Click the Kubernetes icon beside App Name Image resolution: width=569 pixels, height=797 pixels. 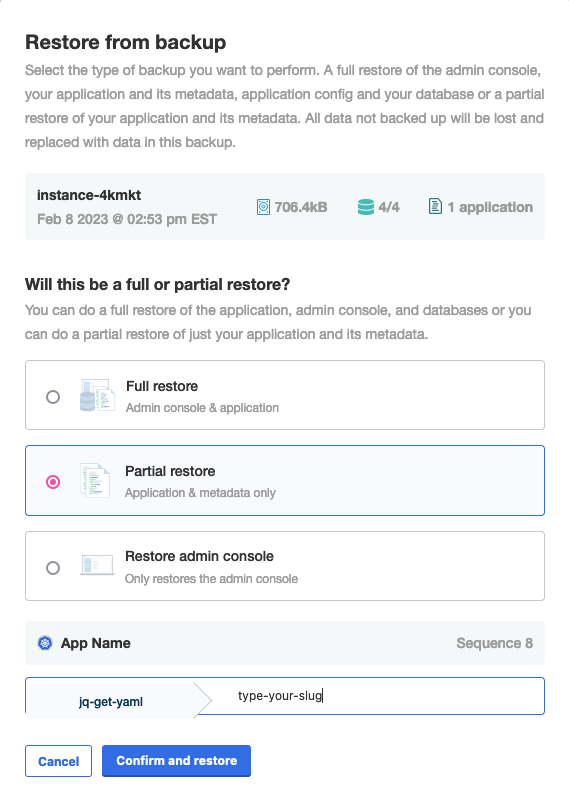[45, 643]
